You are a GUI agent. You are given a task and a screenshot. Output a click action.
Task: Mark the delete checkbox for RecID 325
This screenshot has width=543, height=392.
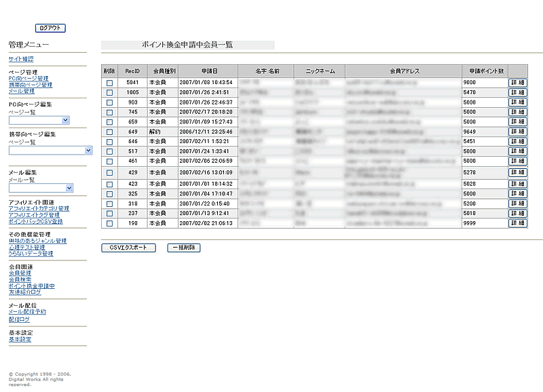click(109, 194)
